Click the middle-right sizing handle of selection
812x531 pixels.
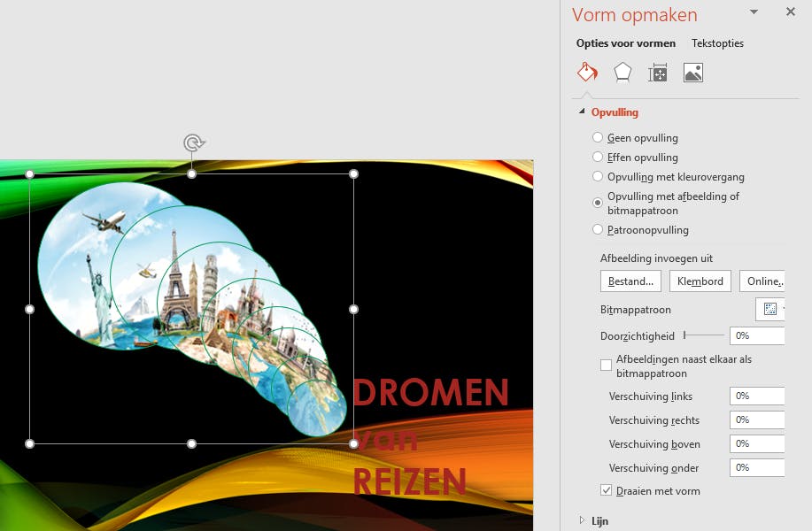pyautogui.click(x=353, y=309)
